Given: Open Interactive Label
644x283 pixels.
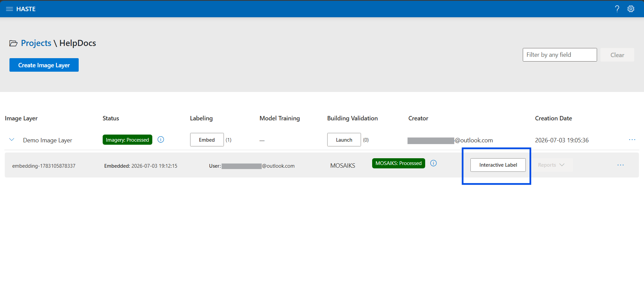Looking at the screenshot, I should tap(498, 165).
